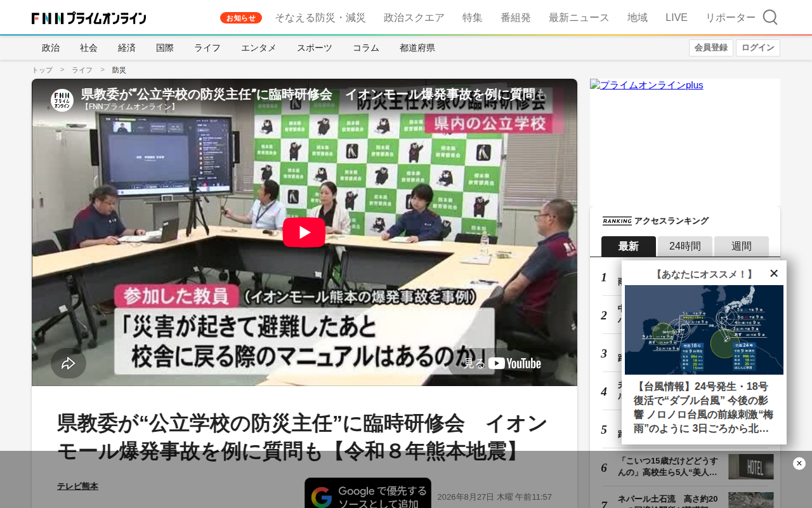The height and width of the screenshot is (508, 812).
Task: Click the 会員登録 button
Action: click(711, 48)
